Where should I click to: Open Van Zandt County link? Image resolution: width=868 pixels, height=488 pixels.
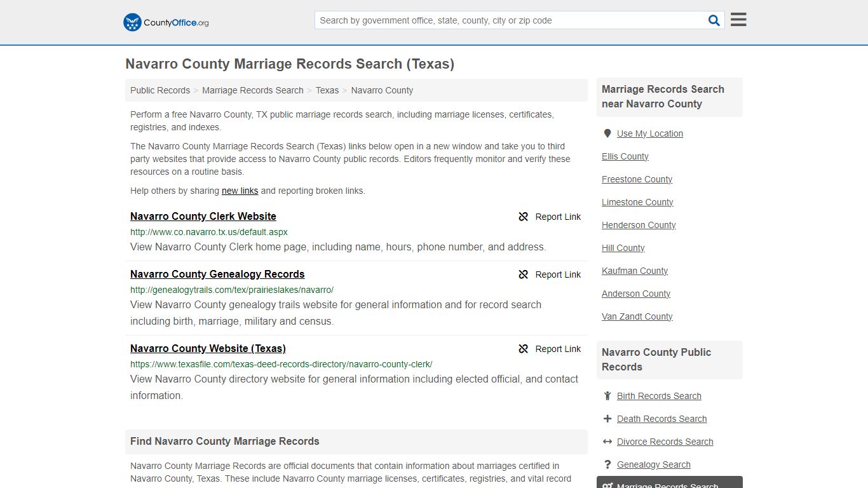(x=637, y=316)
